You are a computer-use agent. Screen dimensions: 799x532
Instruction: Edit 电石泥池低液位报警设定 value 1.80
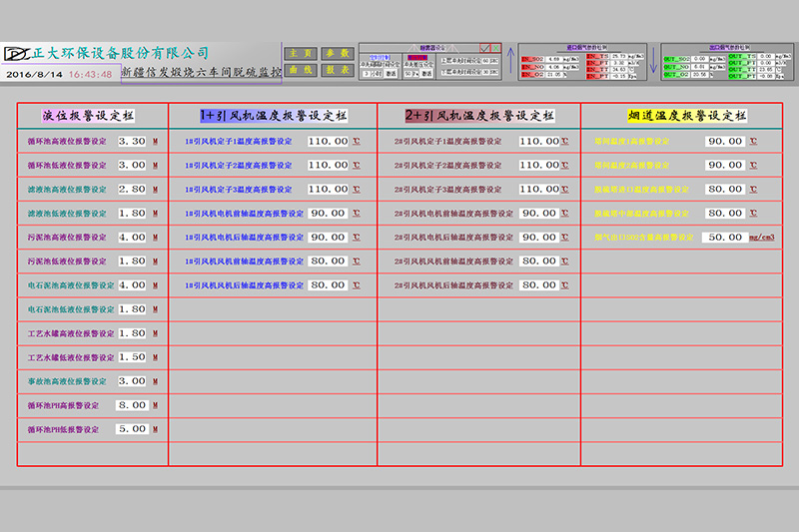click(x=132, y=309)
